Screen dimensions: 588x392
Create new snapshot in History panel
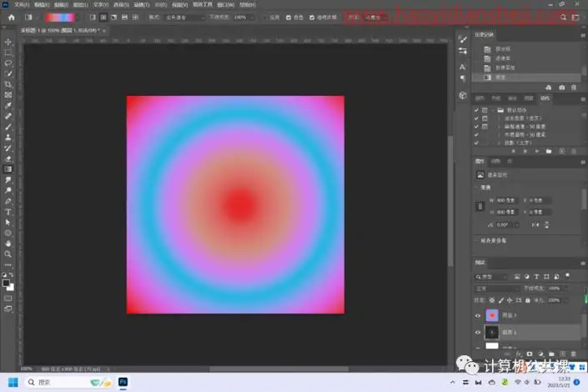pos(561,88)
